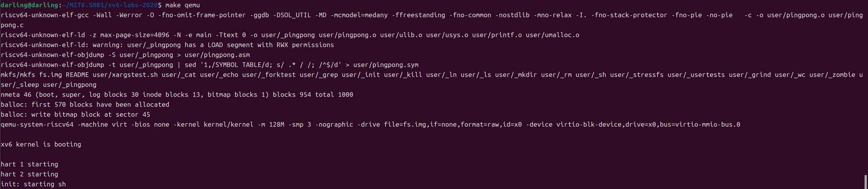Click the 'user/pingpong.asm' output filename

click(x=217, y=55)
